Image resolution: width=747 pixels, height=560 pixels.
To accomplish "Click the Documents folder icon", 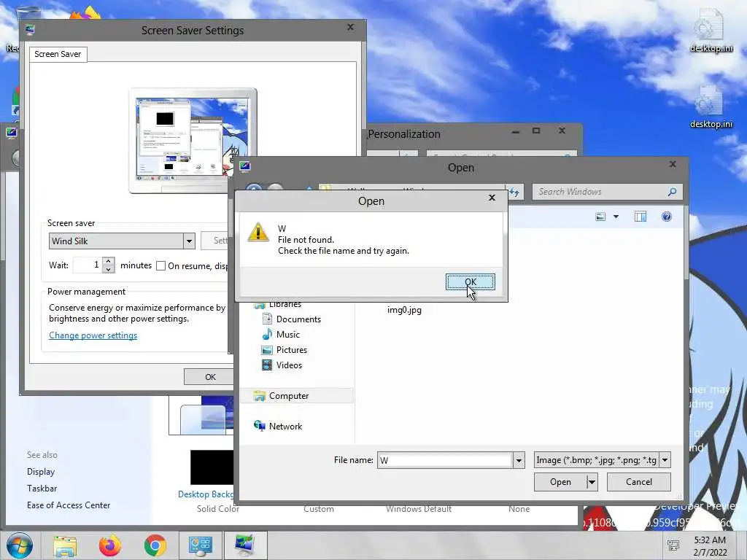I will [x=267, y=319].
